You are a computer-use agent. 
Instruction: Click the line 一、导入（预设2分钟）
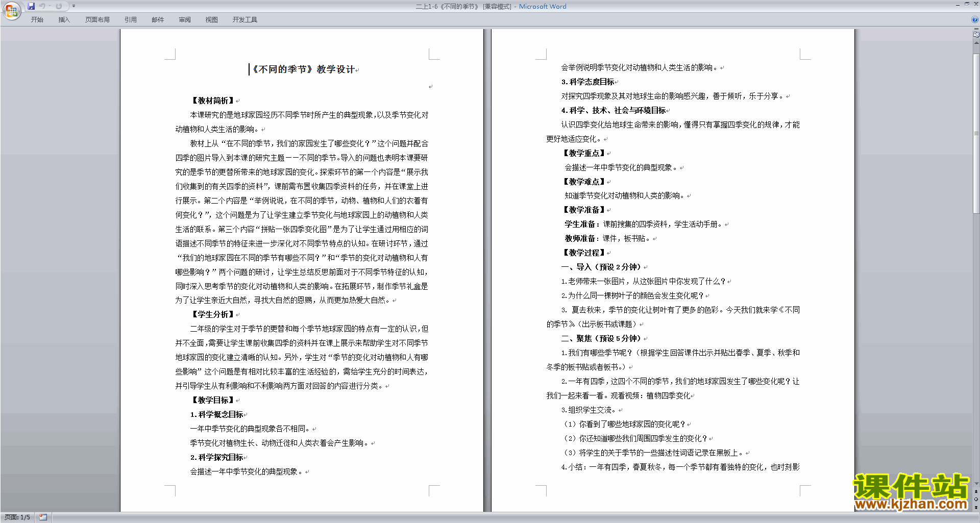click(602, 267)
